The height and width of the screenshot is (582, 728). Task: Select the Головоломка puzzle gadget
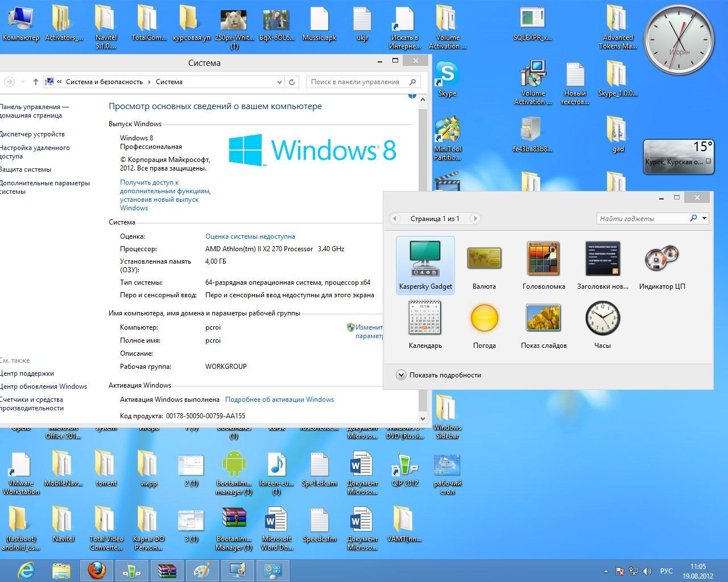point(543,265)
